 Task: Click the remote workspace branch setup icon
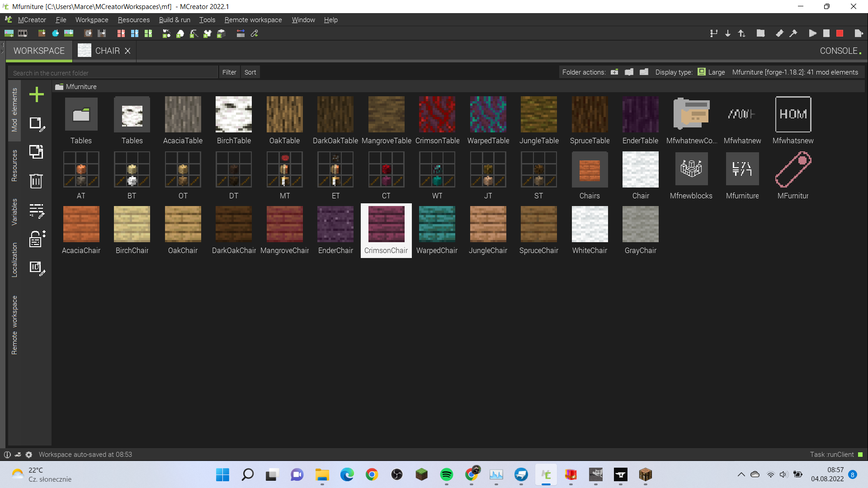[x=714, y=33]
